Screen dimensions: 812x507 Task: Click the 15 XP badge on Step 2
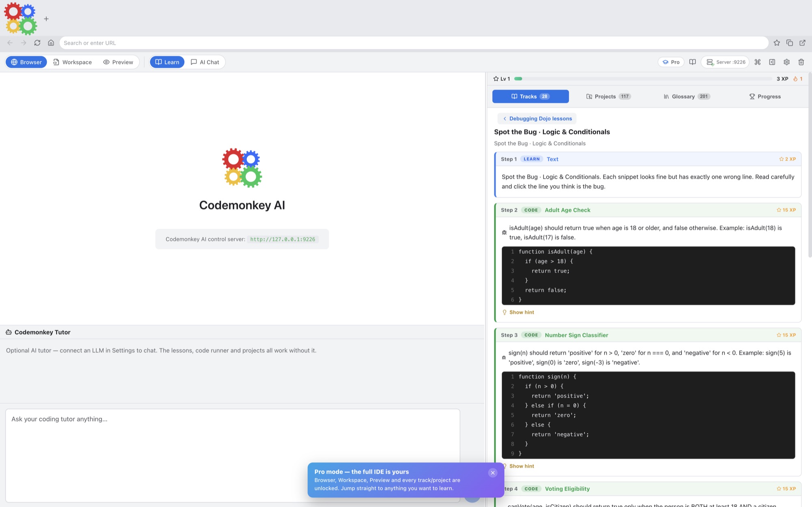click(786, 210)
